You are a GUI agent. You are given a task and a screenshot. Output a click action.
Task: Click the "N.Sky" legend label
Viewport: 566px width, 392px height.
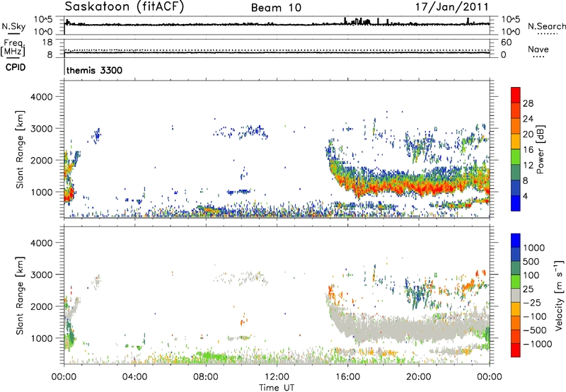click(13, 26)
